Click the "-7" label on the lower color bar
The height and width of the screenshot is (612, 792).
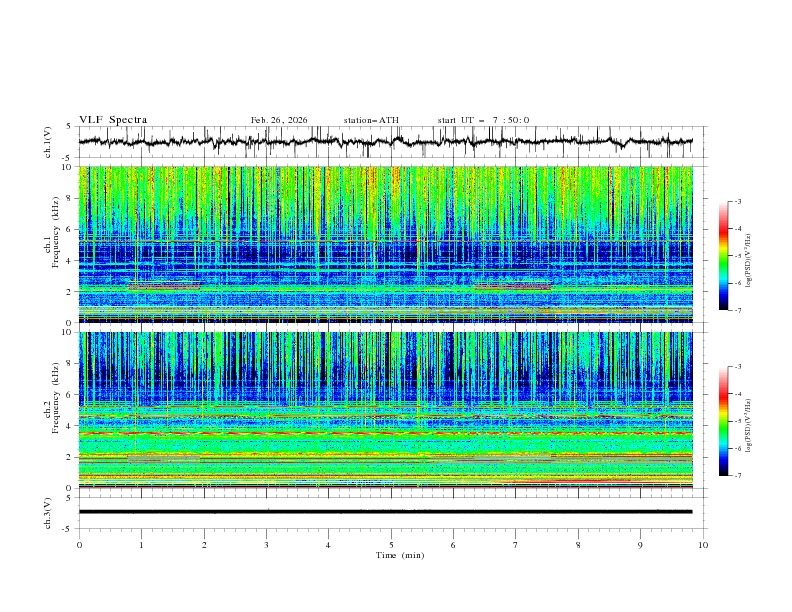point(737,476)
